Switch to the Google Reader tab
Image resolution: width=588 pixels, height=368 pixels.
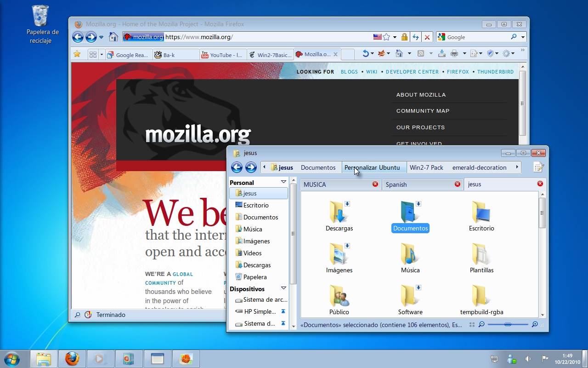pos(128,55)
